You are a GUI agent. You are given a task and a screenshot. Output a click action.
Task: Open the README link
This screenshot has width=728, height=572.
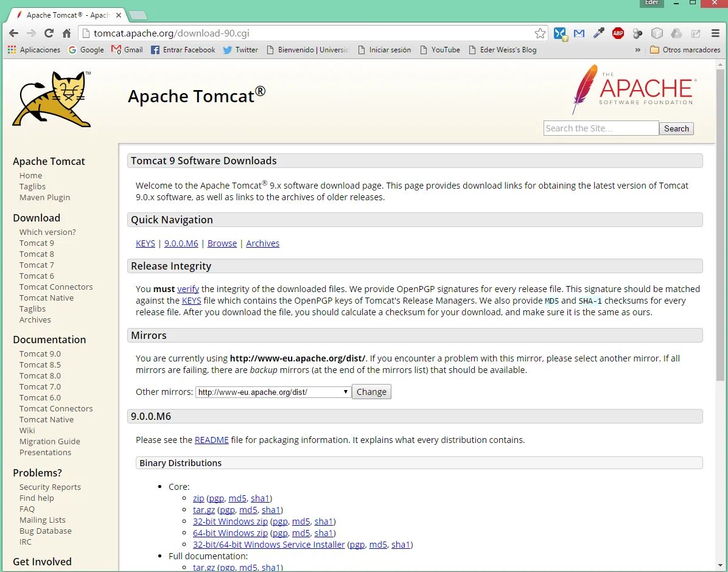212,440
